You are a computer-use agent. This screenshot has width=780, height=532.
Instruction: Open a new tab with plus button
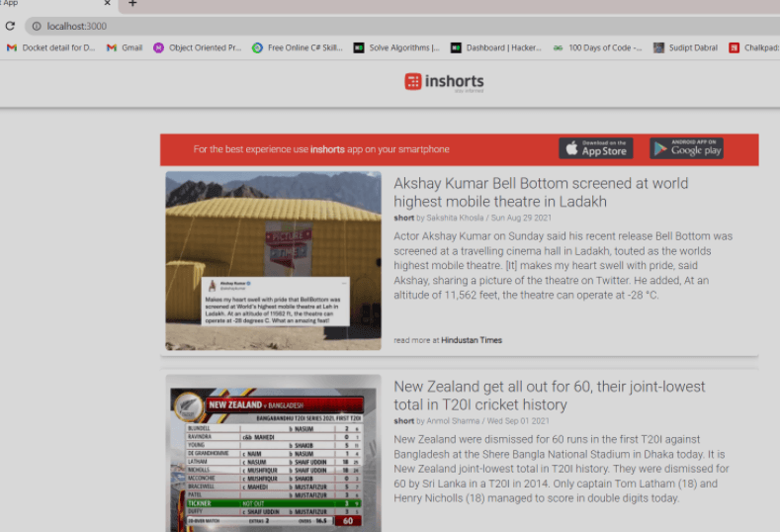pyautogui.click(x=132, y=4)
